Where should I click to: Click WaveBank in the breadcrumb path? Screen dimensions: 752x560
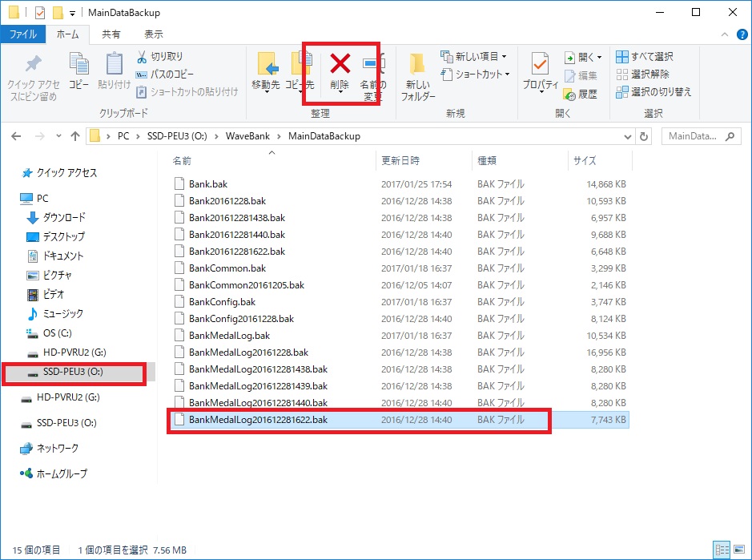click(248, 136)
